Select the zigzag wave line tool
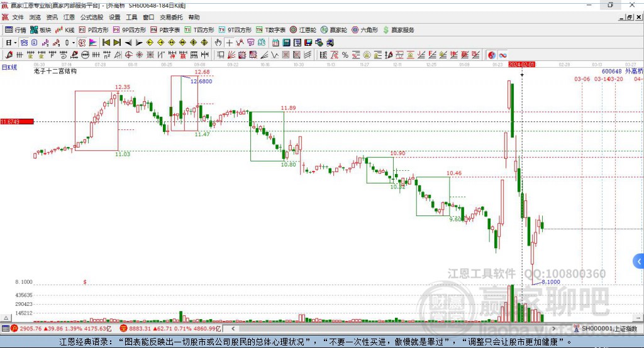This screenshot has width=644, height=348. 275,55
